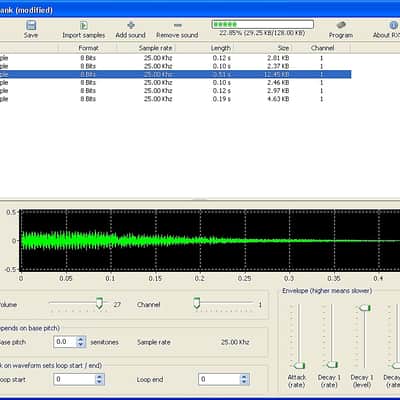Sort list by Length column header

220,48
